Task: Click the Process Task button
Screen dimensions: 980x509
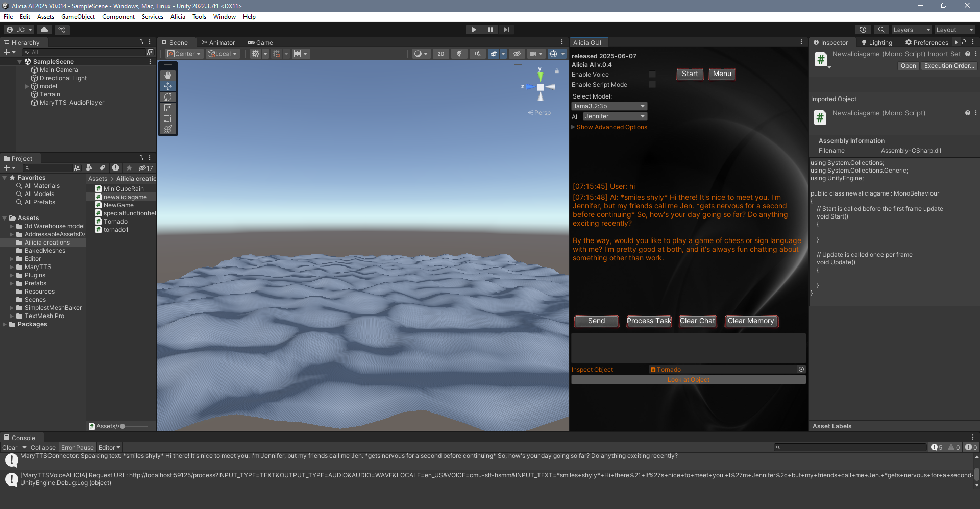Action: (x=649, y=321)
